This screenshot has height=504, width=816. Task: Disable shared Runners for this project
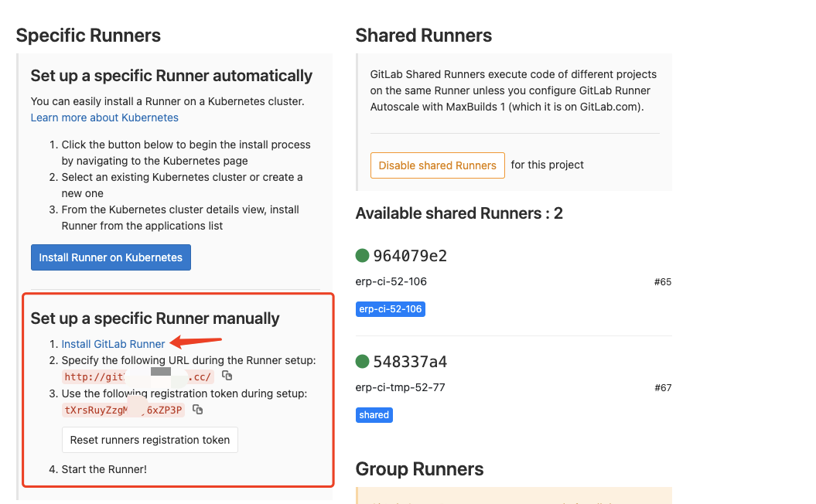click(437, 165)
